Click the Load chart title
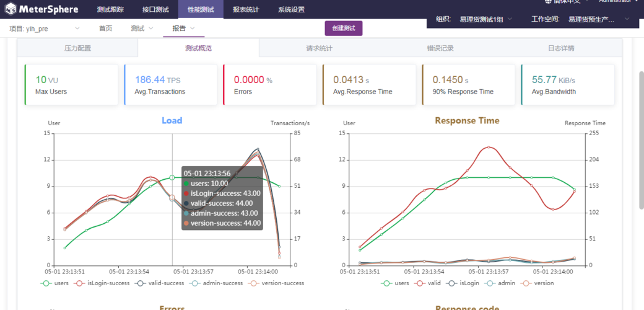 click(172, 120)
